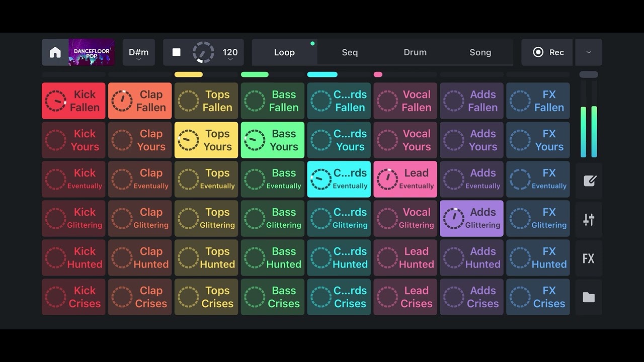Launch the FX Eventually pad
Screen dimensions: 644x362
[x=538, y=179]
